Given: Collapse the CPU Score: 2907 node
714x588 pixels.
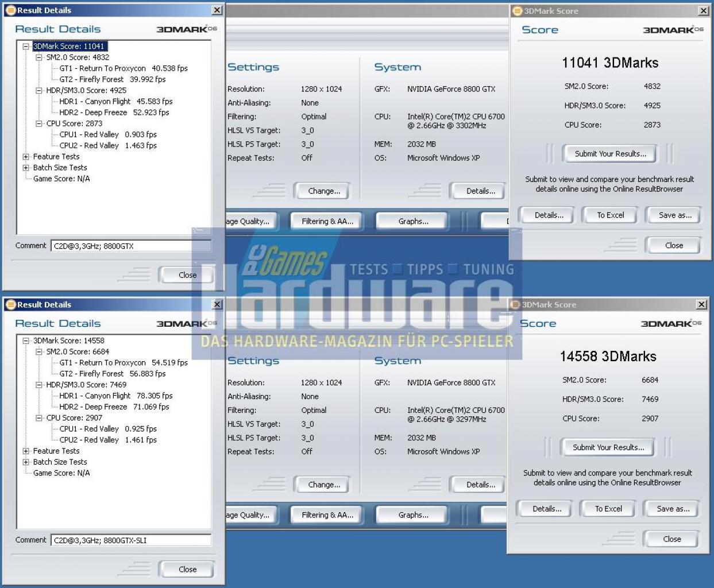Looking at the screenshot, I should [x=39, y=418].
